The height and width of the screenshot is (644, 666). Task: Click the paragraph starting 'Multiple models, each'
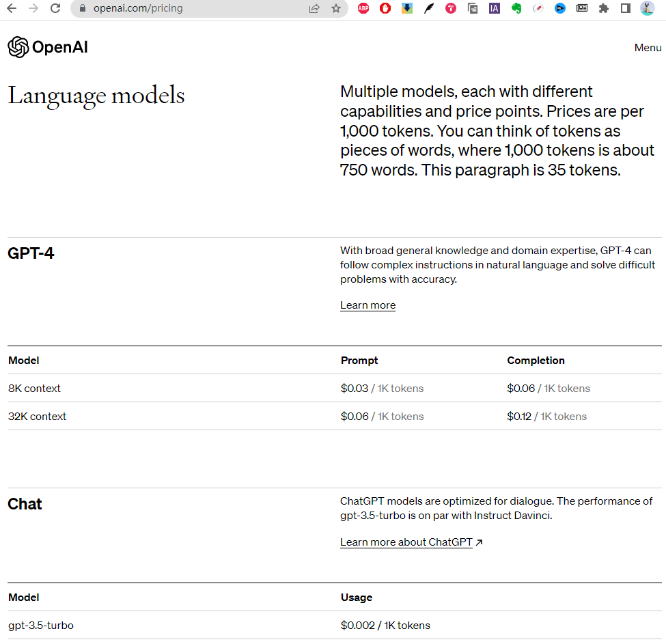[x=497, y=130]
